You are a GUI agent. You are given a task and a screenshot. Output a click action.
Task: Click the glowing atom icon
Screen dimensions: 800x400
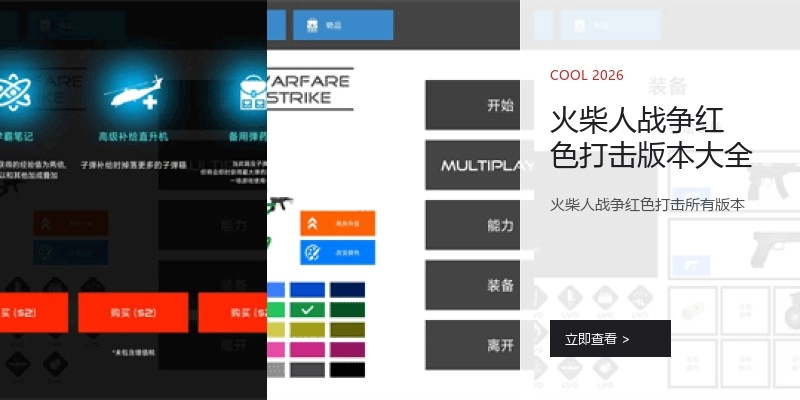14,92
